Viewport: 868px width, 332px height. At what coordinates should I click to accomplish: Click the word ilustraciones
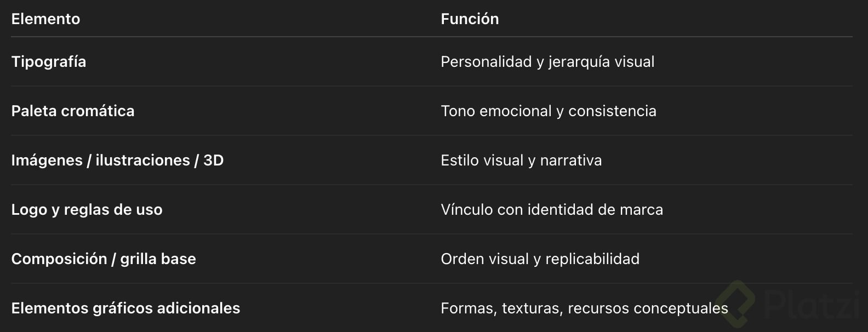(x=142, y=161)
